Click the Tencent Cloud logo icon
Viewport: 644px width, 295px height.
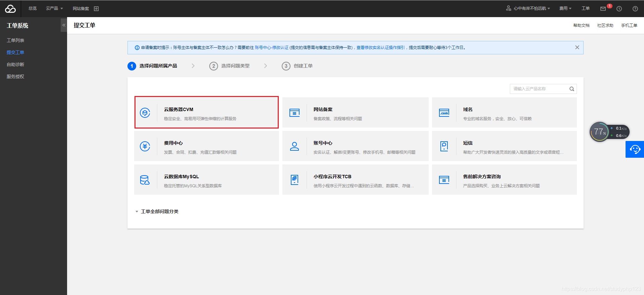pyautogui.click(x=10, y=9)
